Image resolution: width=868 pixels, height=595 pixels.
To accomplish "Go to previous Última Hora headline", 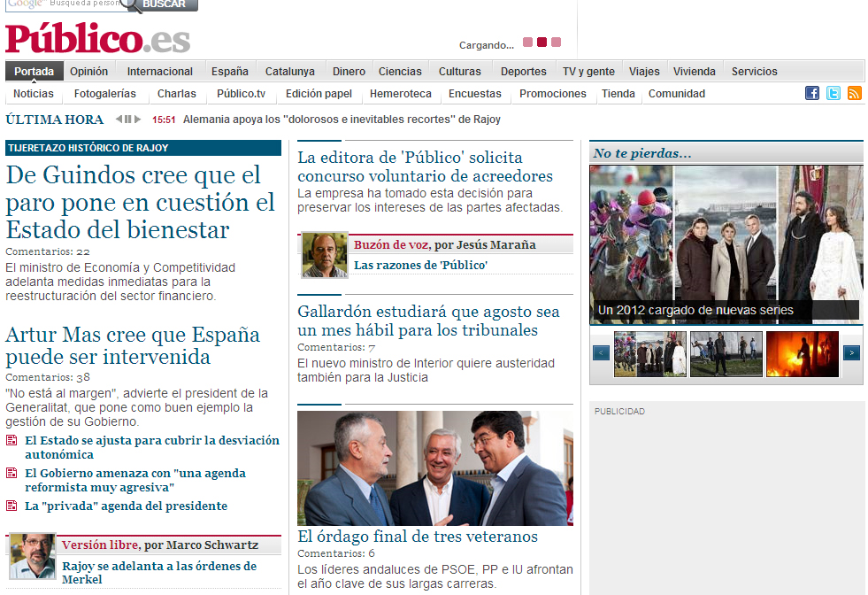I will coord(119,120).
